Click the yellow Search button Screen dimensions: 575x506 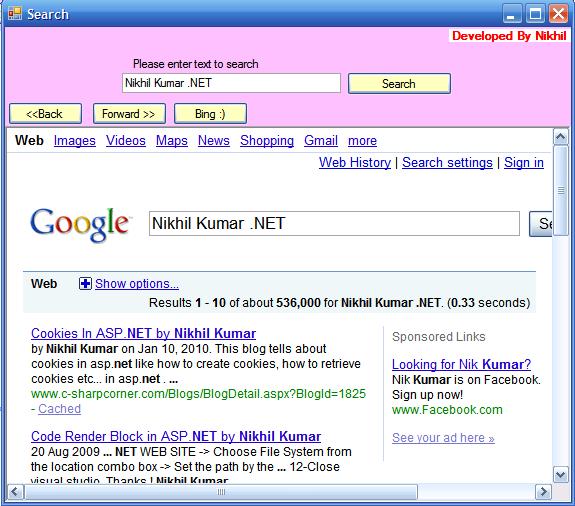(399, 84)
